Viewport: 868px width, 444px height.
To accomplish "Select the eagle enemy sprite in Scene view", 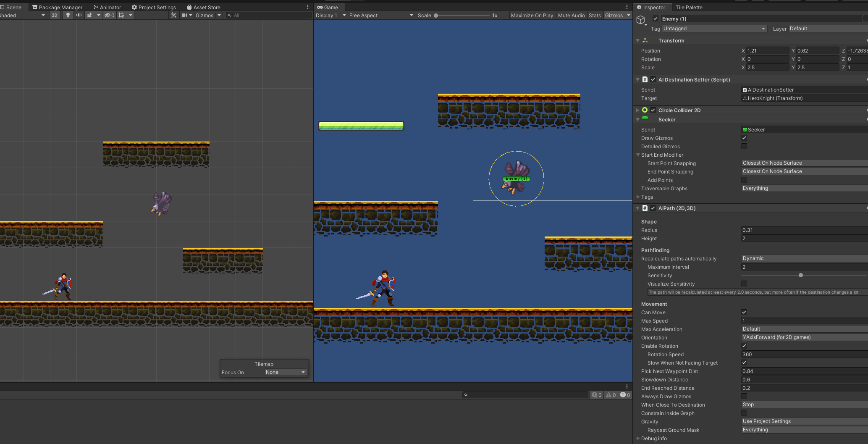I will pyautogui.click(x=162, y=203).
